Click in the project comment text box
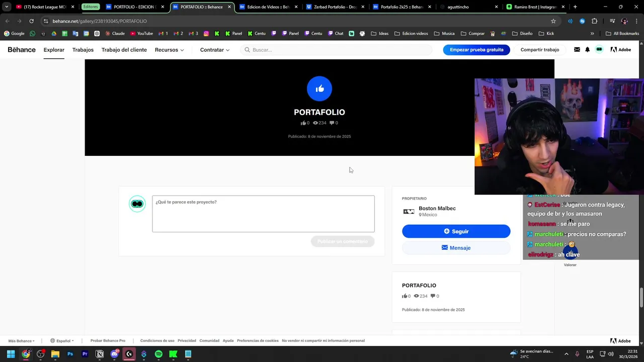644x362 pixels. tap(263, 214)
